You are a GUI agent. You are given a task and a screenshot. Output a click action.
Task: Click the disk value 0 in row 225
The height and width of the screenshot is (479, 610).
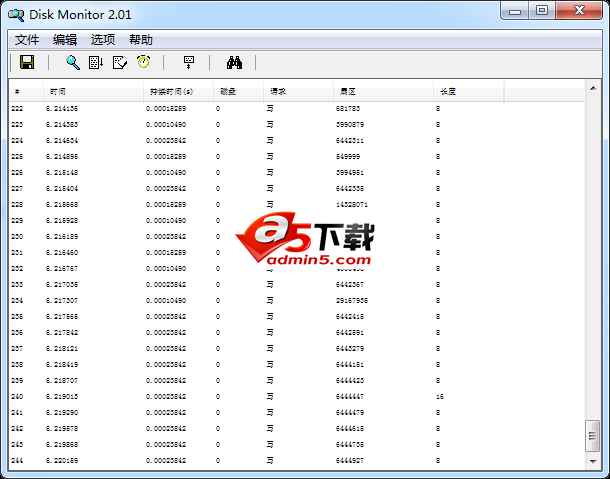218,156
